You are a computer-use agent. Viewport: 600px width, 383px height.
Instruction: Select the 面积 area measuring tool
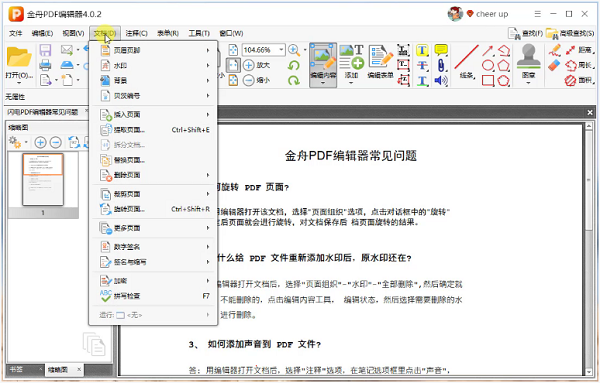(579, 81)
